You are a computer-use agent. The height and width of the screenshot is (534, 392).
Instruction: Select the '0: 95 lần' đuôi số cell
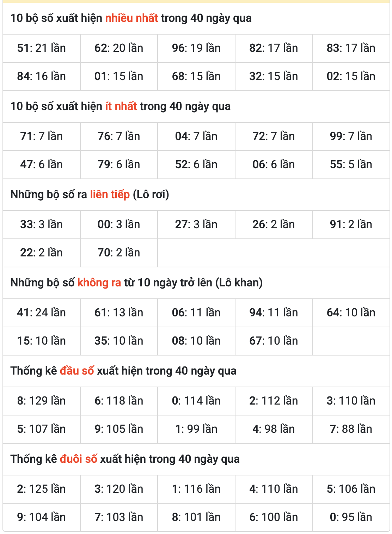point(351,517)
